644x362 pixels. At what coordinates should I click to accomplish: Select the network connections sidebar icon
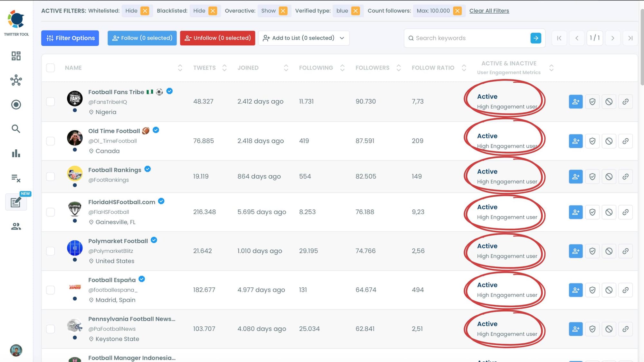point(16,80)
